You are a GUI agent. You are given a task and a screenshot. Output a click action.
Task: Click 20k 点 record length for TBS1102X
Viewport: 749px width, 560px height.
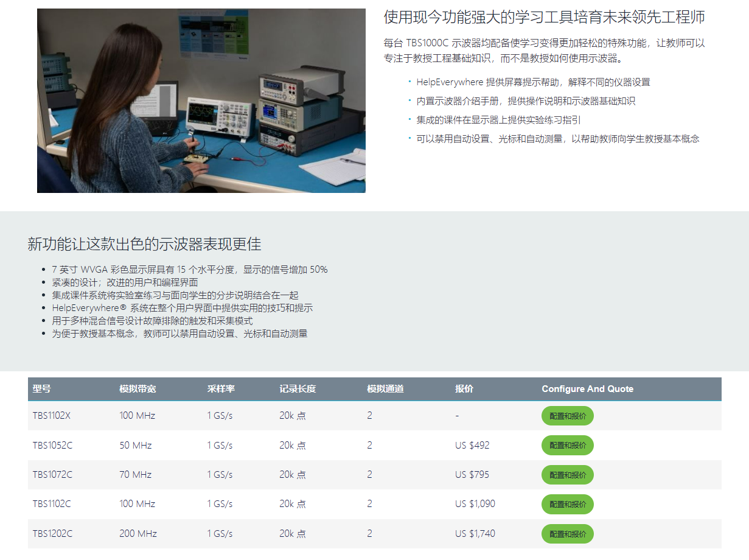(293, 416)
